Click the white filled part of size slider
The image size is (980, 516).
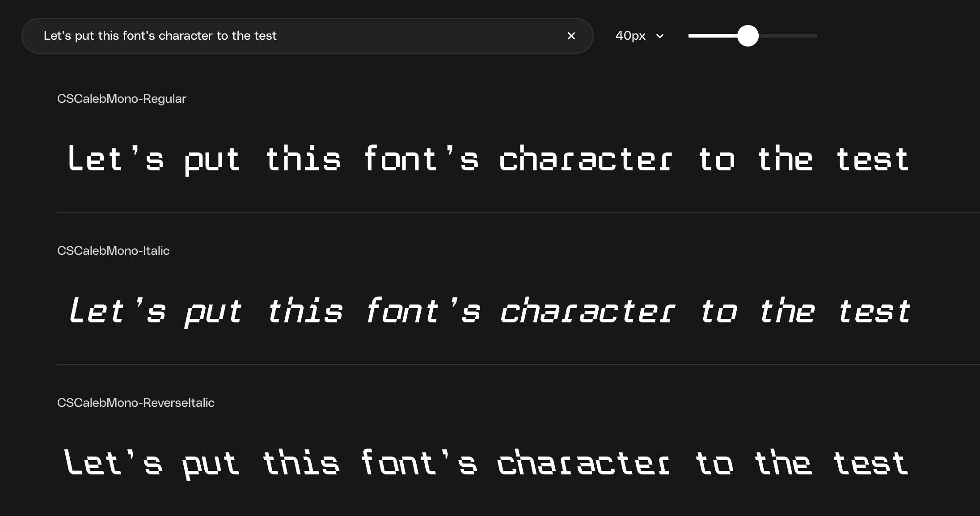point(712,36)
